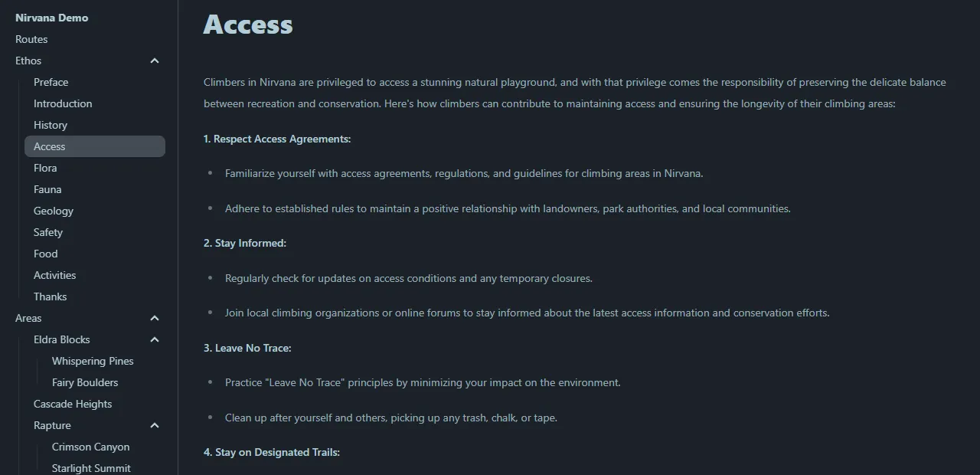The height and width of the screenshot is (475, 980).
Task: Collapse the Areas section chevron
Action: tap(155, 318)
